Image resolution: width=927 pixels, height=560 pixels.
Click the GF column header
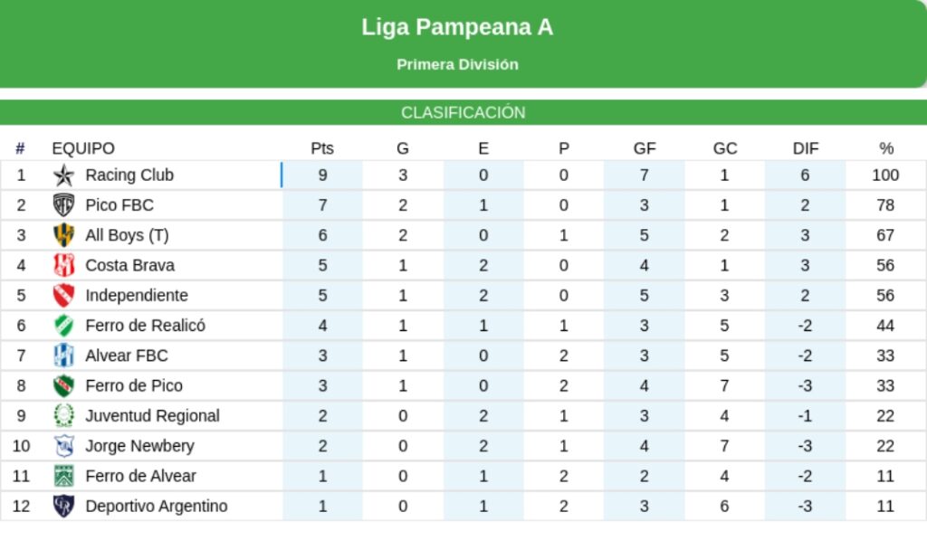click(645, 148)
